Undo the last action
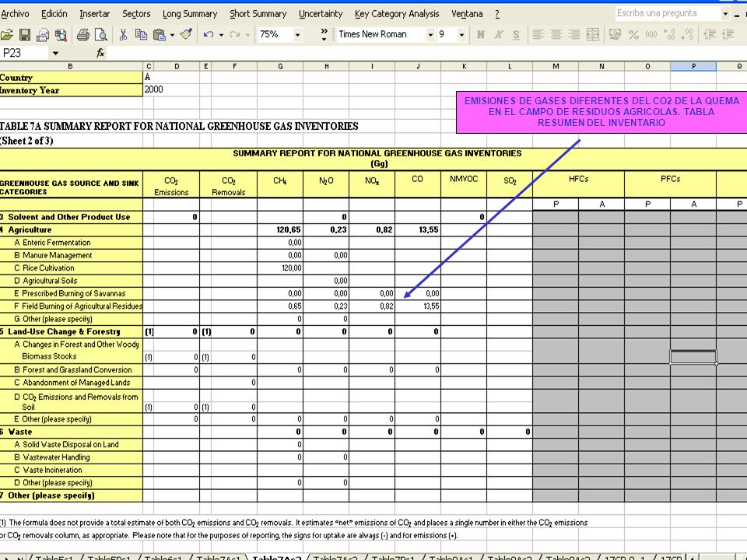Viewport: 747px width, 560px height. (209, 34)
